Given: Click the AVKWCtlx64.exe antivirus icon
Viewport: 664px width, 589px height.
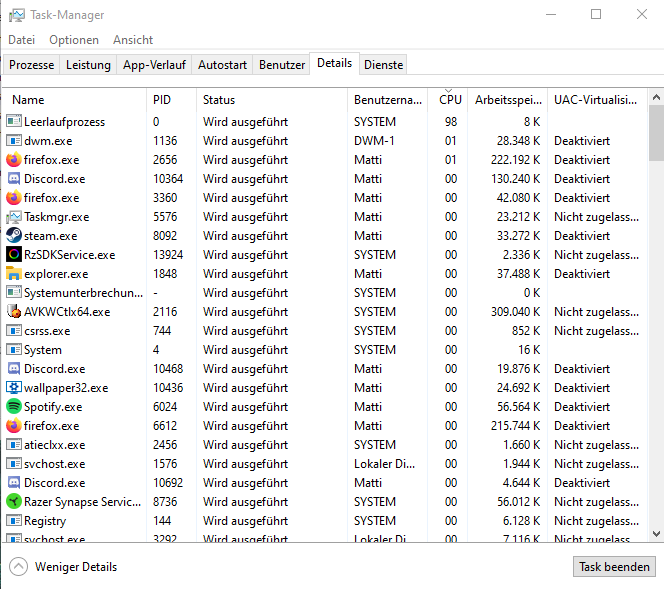Looking at the screenshot, I should pos(14,312).
